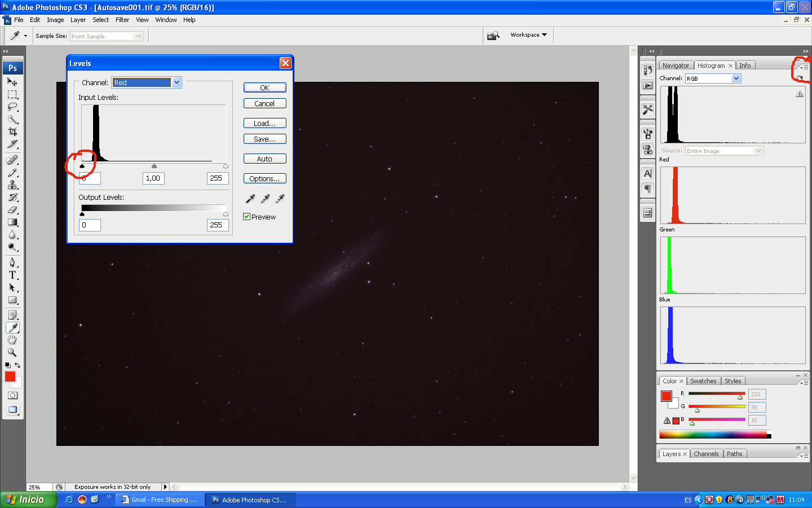Click the input levels midtone gray slider
The height and width of the screenshot is (508, 812).
[x=154, y=166]
